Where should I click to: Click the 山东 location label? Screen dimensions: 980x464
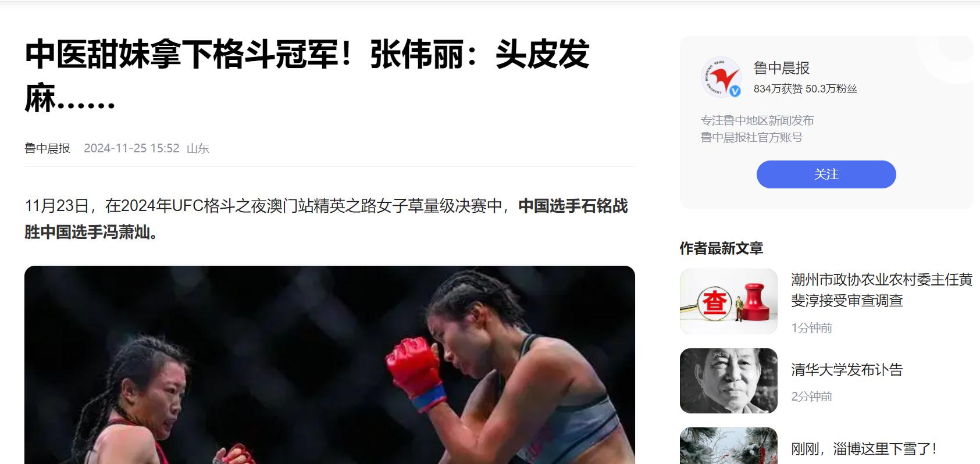pos(198,148)
